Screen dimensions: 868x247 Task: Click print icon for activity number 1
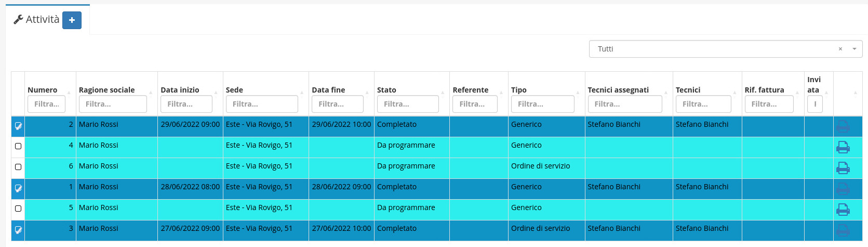tap(843, 189)
